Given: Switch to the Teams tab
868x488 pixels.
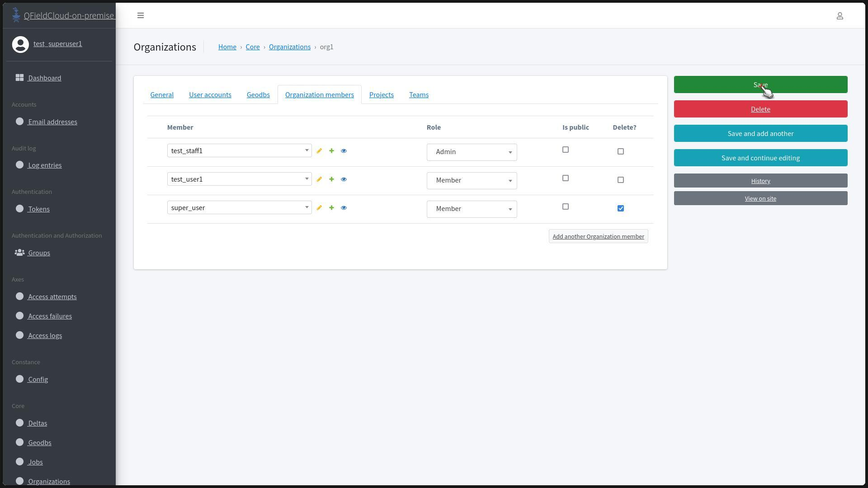Looking at the screenshot, I should pyautogui.click(x=419, y=94).
